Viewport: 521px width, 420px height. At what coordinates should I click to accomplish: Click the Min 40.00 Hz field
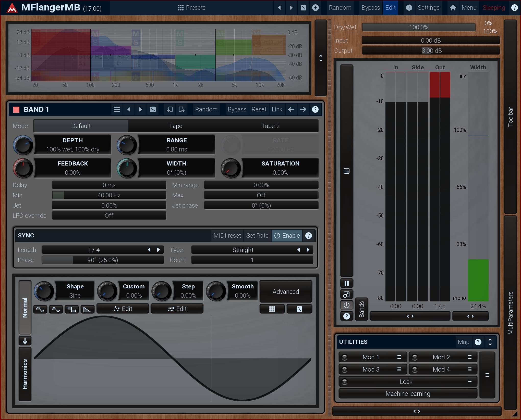[109, 195]
